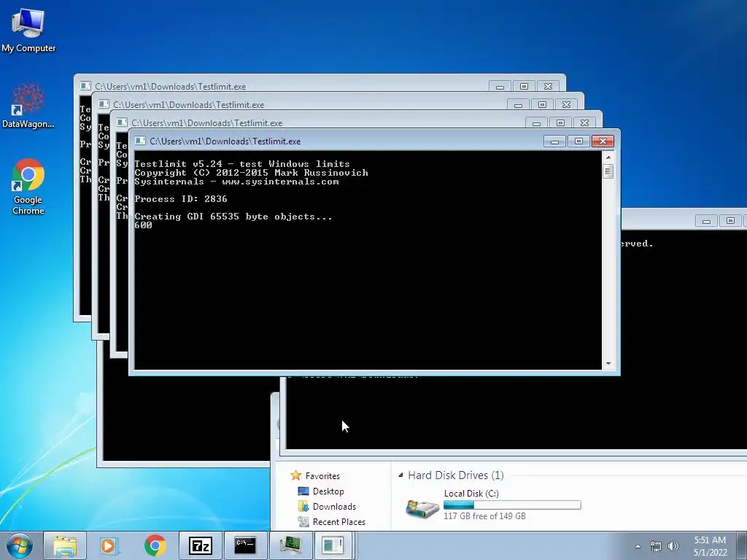Open the Google Chrome desktop shortcut
This screenshot has width=747, height=560.
(28, 187)
